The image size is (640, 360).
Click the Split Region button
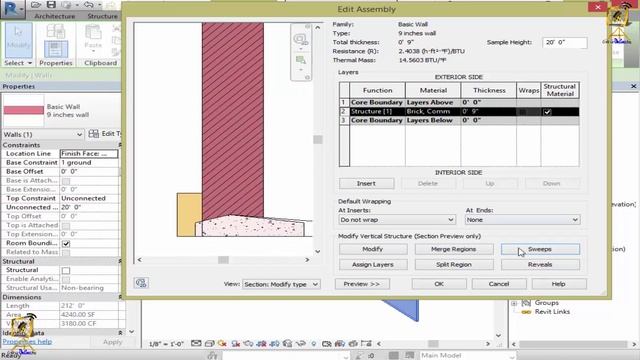pyautogui.click(x=453, y=264)
